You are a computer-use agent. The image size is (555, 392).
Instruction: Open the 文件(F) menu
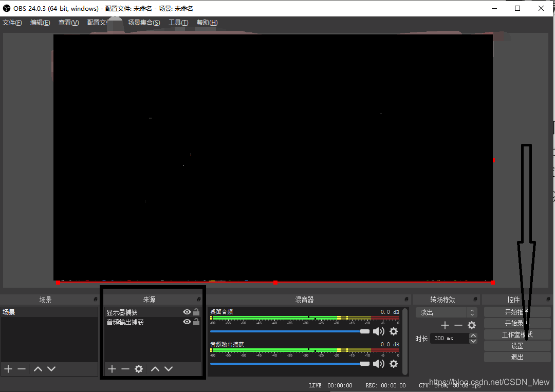pos(12,23)
